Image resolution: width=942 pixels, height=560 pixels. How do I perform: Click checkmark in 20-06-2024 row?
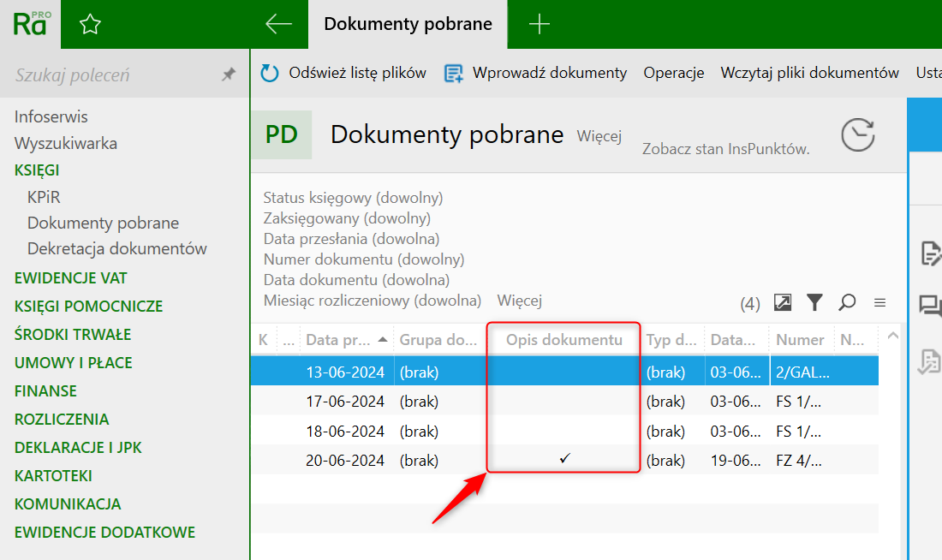pyautogui.click(x=564, y=458)
